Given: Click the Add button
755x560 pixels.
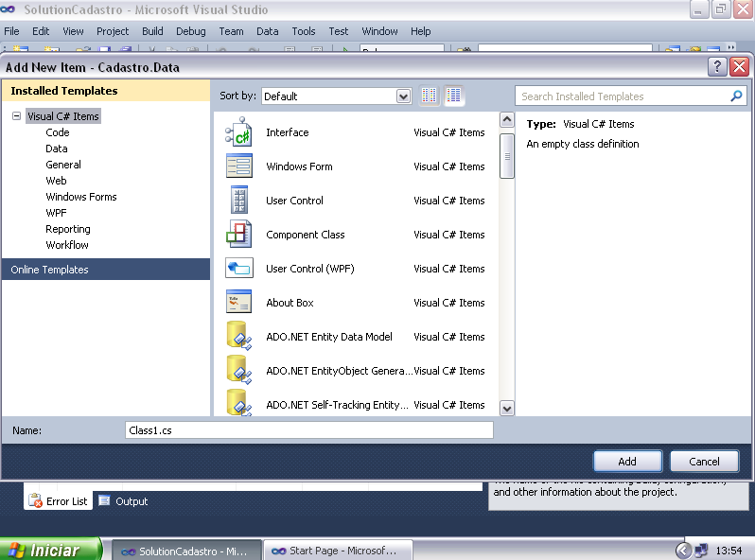Looking at the screenshot, I should (627, 462).
